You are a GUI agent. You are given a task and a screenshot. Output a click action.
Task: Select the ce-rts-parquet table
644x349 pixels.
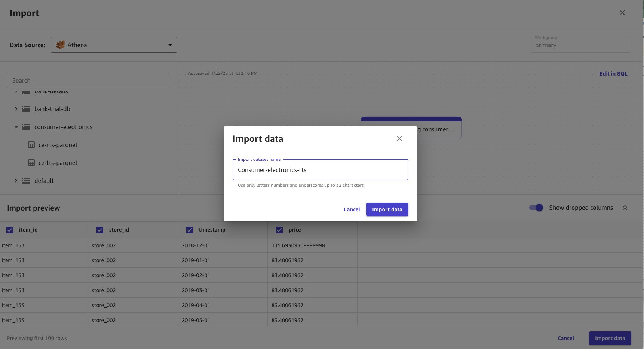[58, 145]
